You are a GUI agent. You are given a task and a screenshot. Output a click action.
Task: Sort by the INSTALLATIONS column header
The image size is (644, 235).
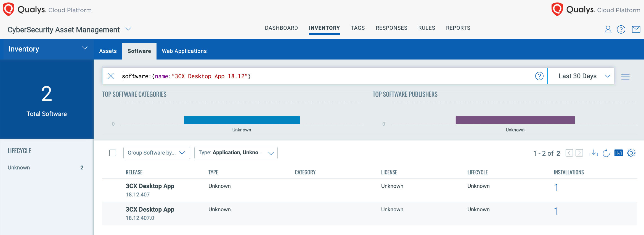[569, 172]
